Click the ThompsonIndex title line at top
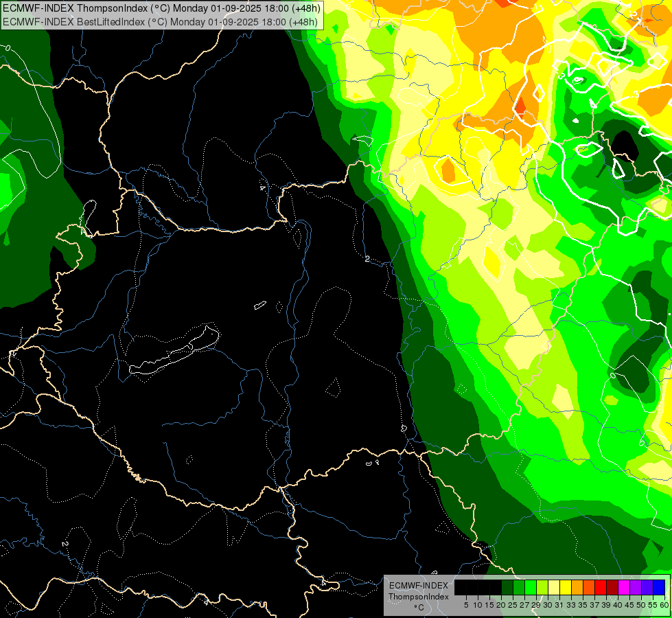 pyautogui.click(x=161, y=8)
